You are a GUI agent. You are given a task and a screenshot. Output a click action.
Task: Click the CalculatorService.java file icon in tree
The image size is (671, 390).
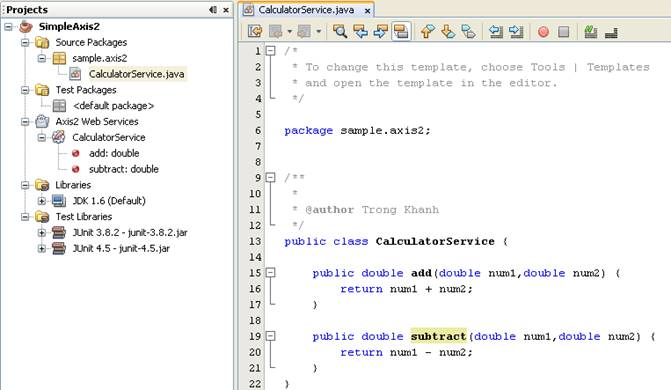click(75, 74)
